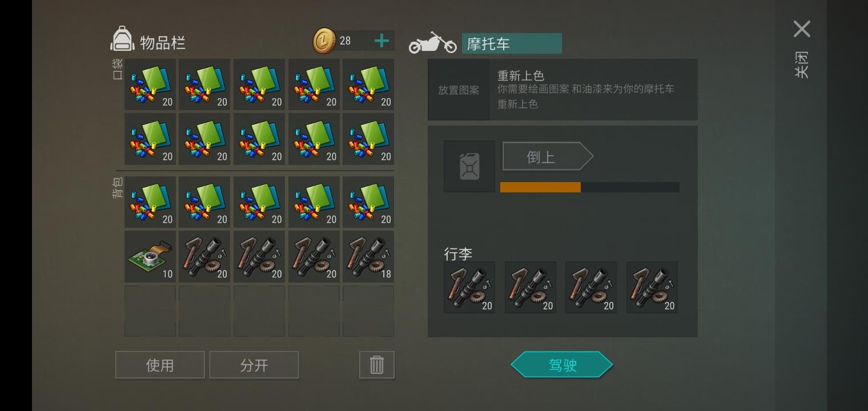Click the first engine part in 行李 luggage

[469, 288]
